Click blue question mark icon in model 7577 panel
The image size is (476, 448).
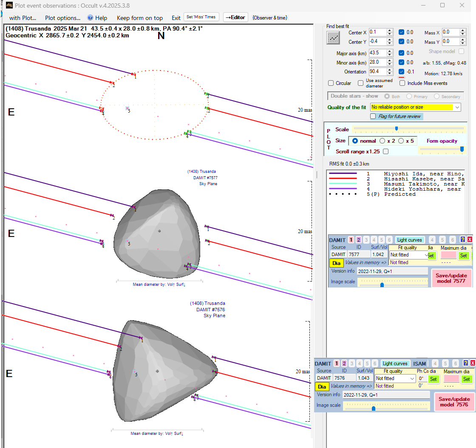462,240
